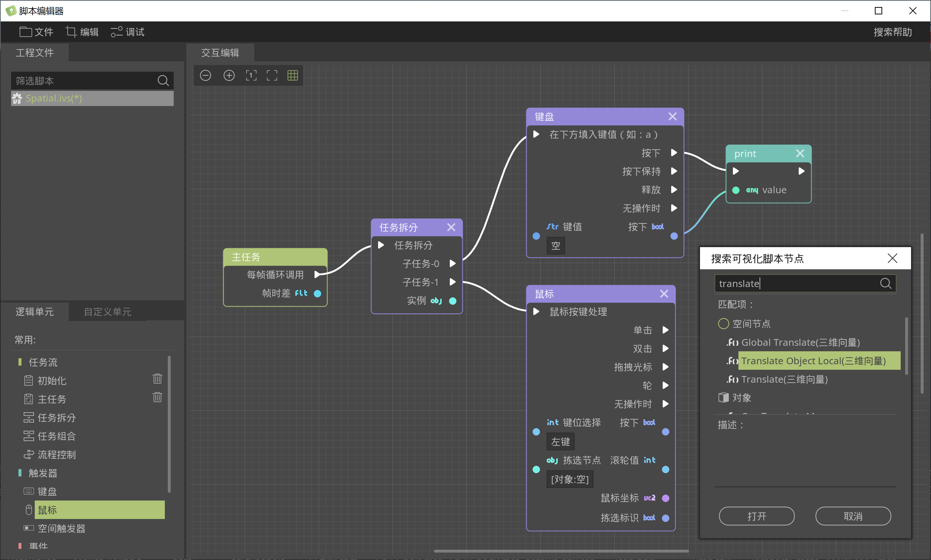Image resolution: width=931 pixels, height=560 pixels.
Task: Open the 编辑 menu
Action: click(82, 32)
